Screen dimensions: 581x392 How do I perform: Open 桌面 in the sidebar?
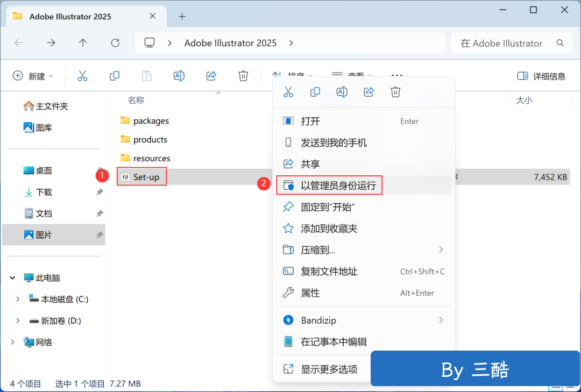[38, 170]
